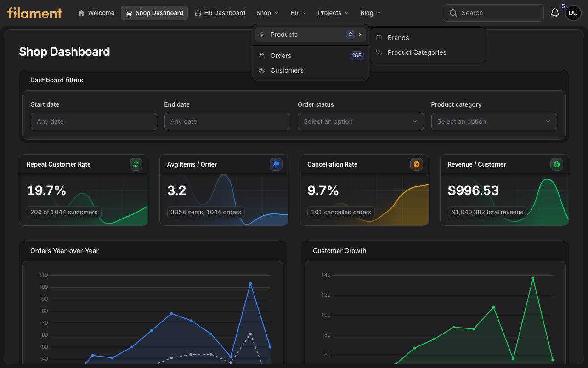588x368 pixels.
Task: Focus the Search box
Action: (x=493, y=13)
